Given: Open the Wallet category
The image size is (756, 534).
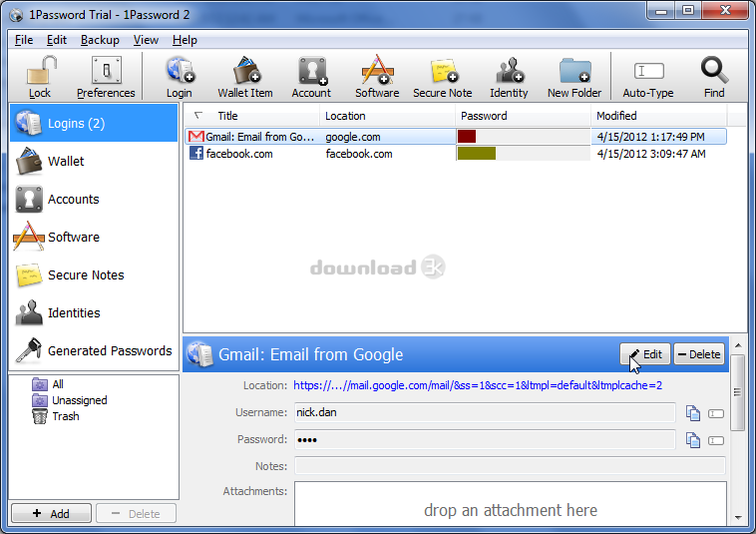Looking at the screenshot, I should tap(94, 161).
